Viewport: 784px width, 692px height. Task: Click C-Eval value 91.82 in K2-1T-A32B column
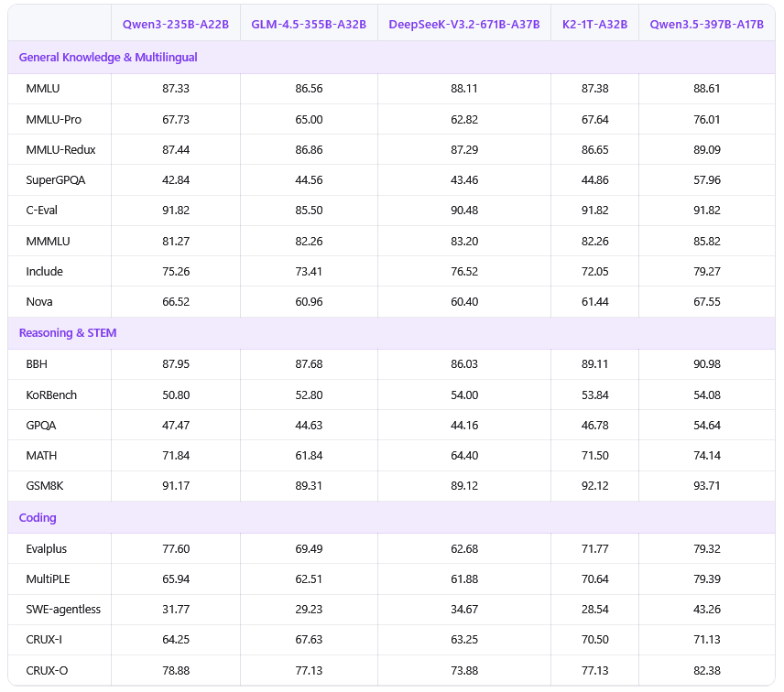tap(594, 210)
